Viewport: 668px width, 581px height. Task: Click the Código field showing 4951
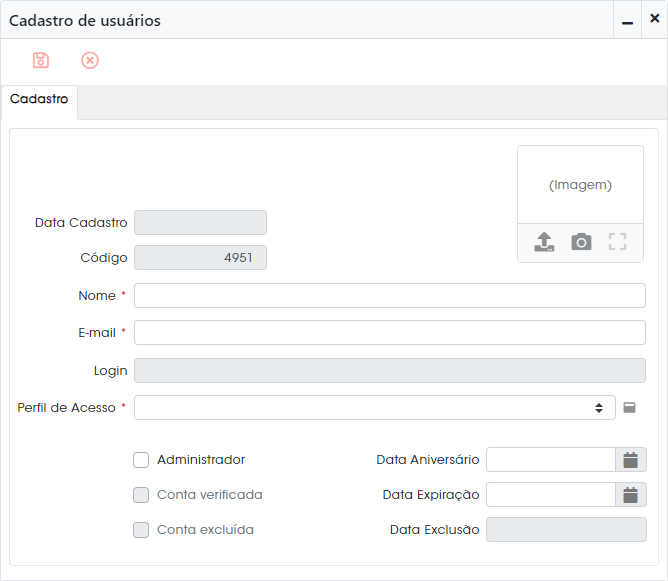tap(200, 258)
